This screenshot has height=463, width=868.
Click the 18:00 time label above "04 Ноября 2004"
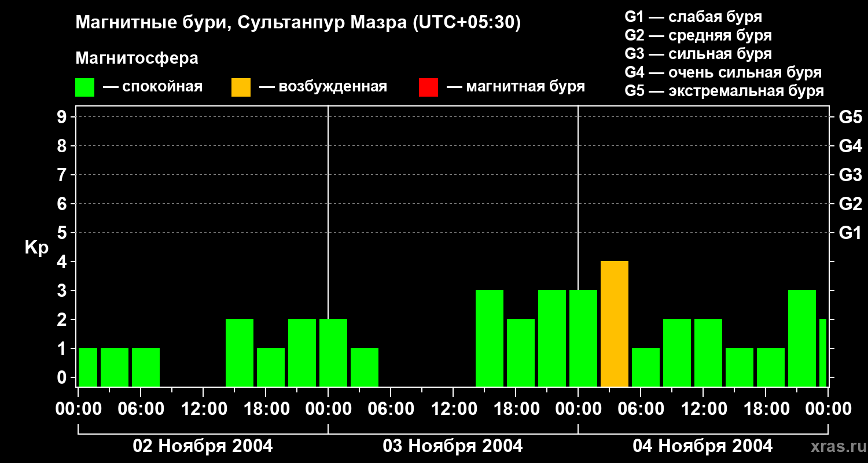(766, 409)
